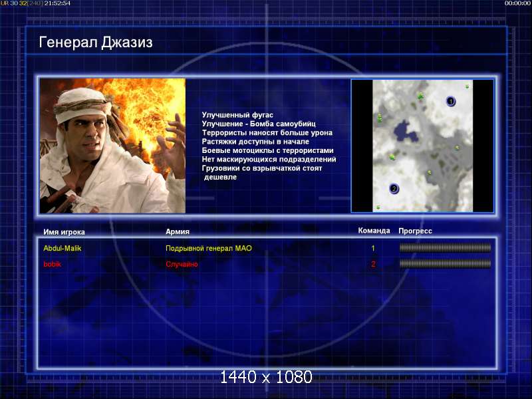
Task: Click the line Грузовики со взрывчаткой стоят
Action: (x=262, y=168)
